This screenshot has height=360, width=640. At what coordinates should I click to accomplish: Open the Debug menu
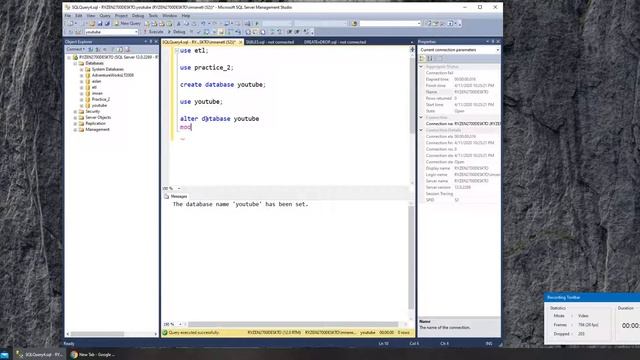(138, 16)
